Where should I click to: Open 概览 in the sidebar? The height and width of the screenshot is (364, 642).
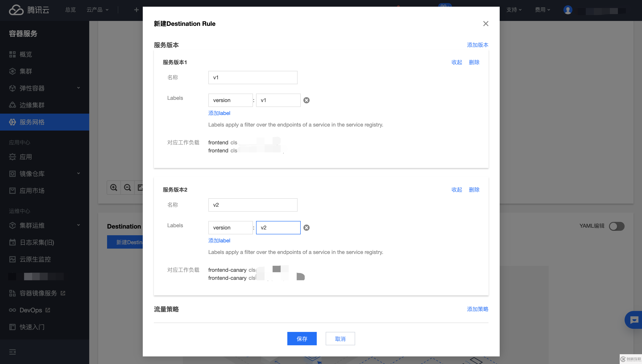click(x=45, y=54)
